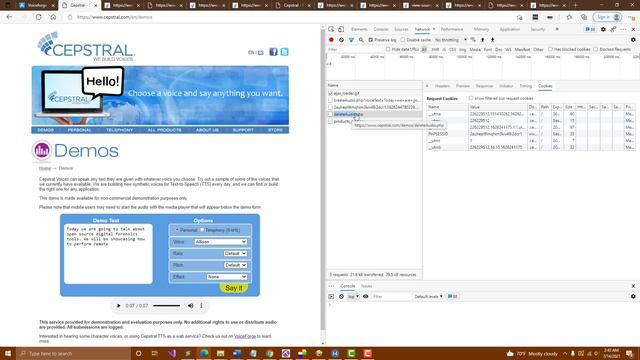Open network conditions icon

point(473,40)
